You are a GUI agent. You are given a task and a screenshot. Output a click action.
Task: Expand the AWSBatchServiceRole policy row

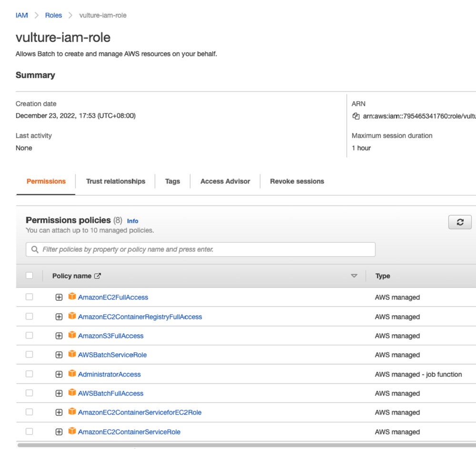point(59,355)
